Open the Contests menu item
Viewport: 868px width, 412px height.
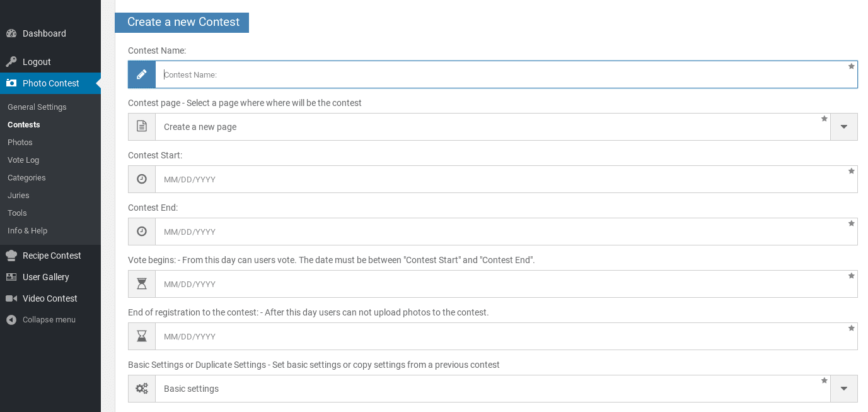point(22,124)
